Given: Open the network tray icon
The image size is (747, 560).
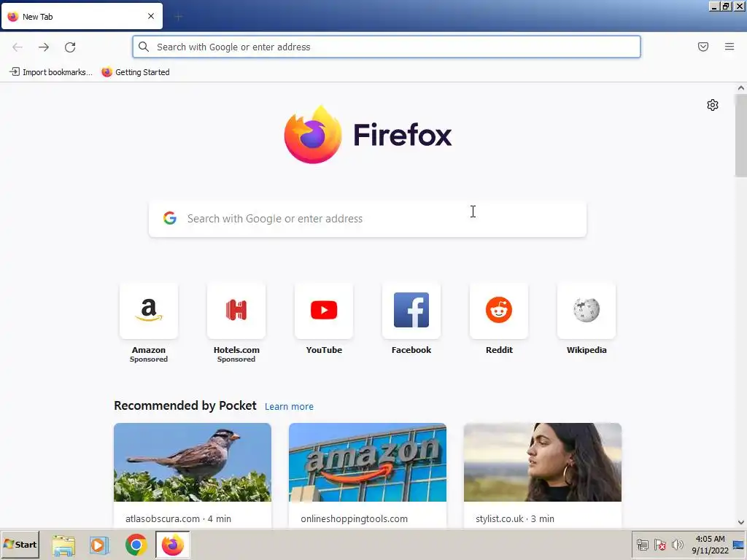Looking at the screenshot, I should pyautogui.click(x=643, y=544).
